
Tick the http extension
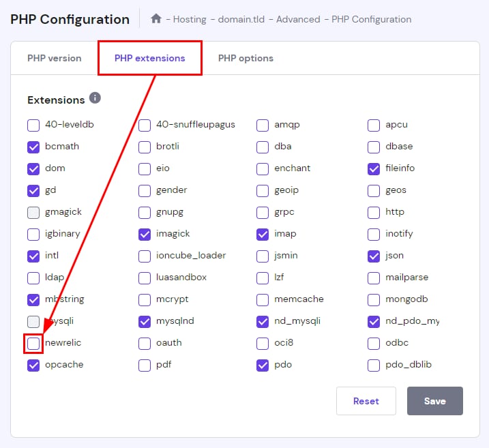(374, 212)
